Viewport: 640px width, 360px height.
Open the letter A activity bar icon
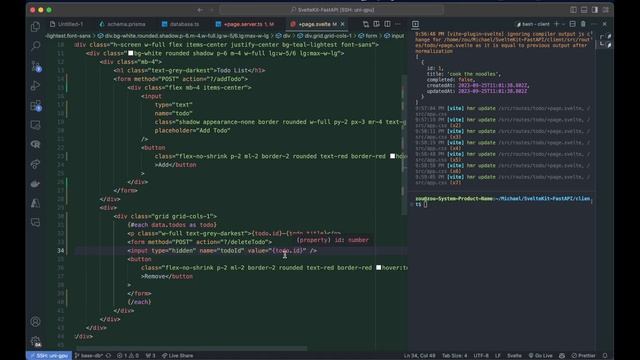[x=36, y=203]
